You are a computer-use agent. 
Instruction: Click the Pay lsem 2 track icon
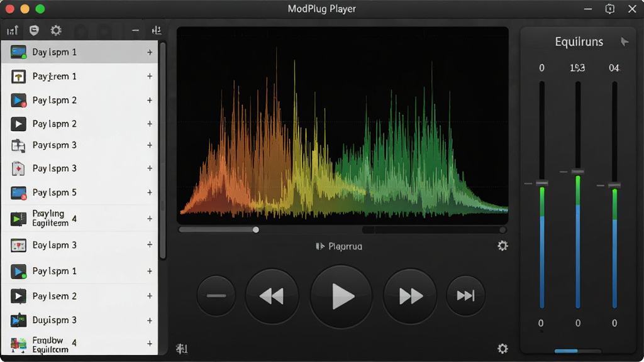[18, 296]
